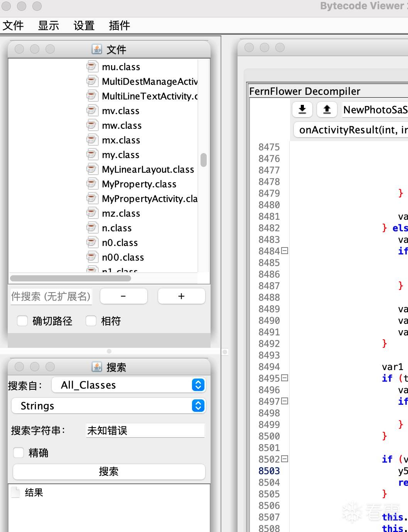The height and width of the screenshot is (532, 408).
Task: Click the 结果 results tree node
Action: (34, 492)
